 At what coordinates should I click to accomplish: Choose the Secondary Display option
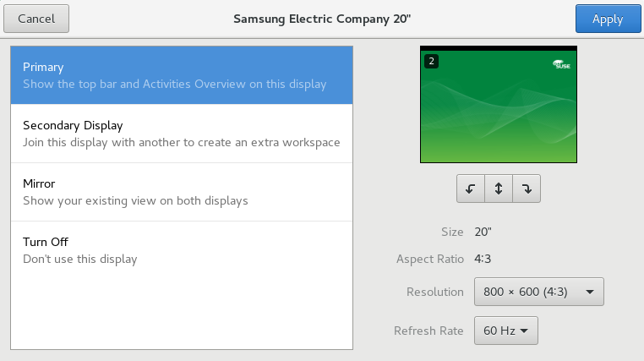(182, 134)
